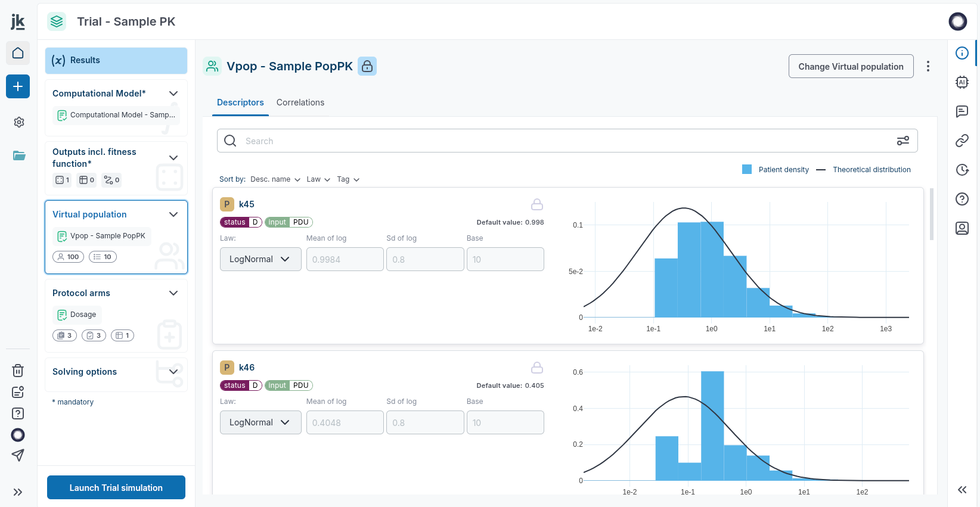Open the trash bin icon

pos(18,371)
